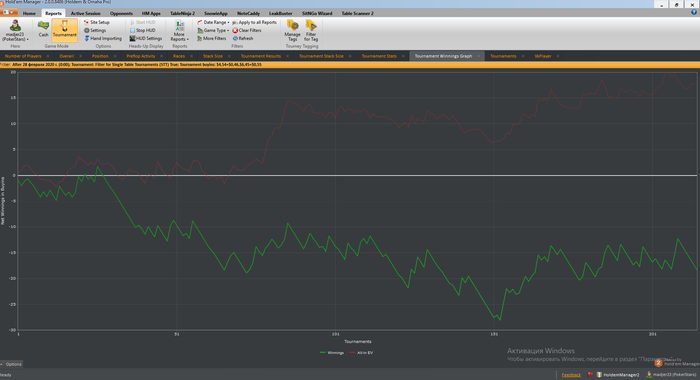This screenshot has width=700, height=380.
Task: Open the Tournament Results report tab
Action: pos(261,56)
